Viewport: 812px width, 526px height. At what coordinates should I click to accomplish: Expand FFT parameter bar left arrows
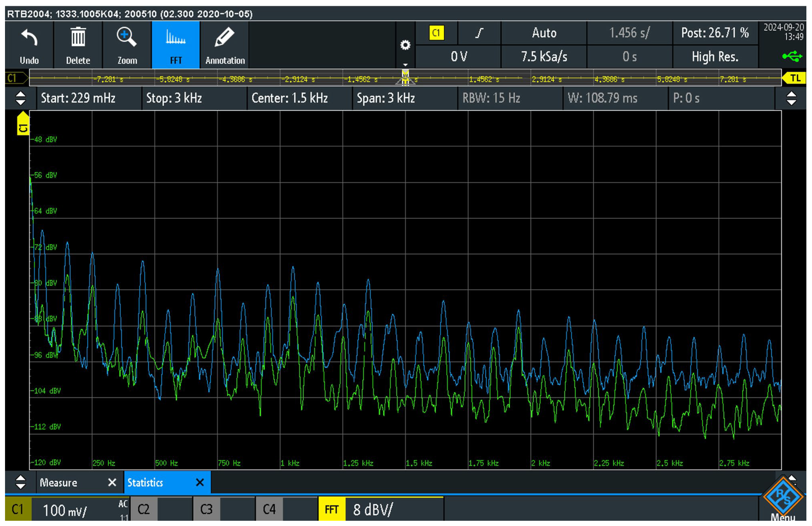(21, 98)
